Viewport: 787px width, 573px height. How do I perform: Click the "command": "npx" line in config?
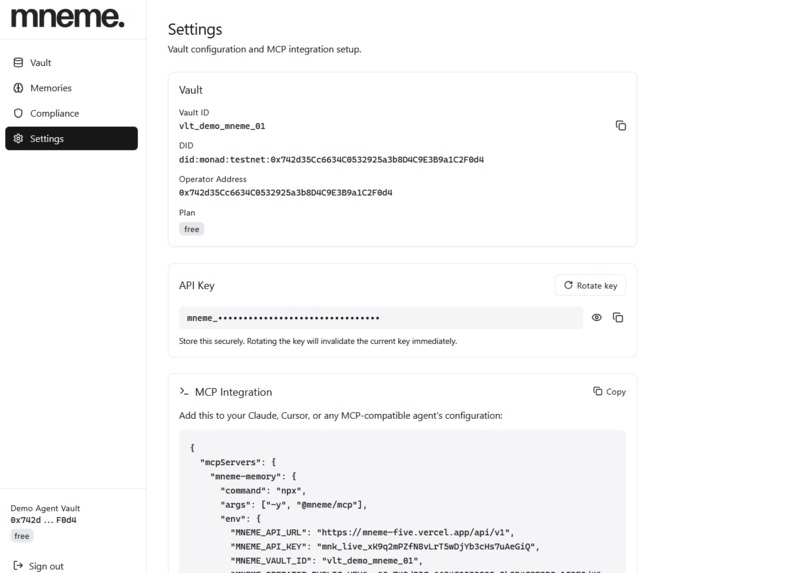263,490
